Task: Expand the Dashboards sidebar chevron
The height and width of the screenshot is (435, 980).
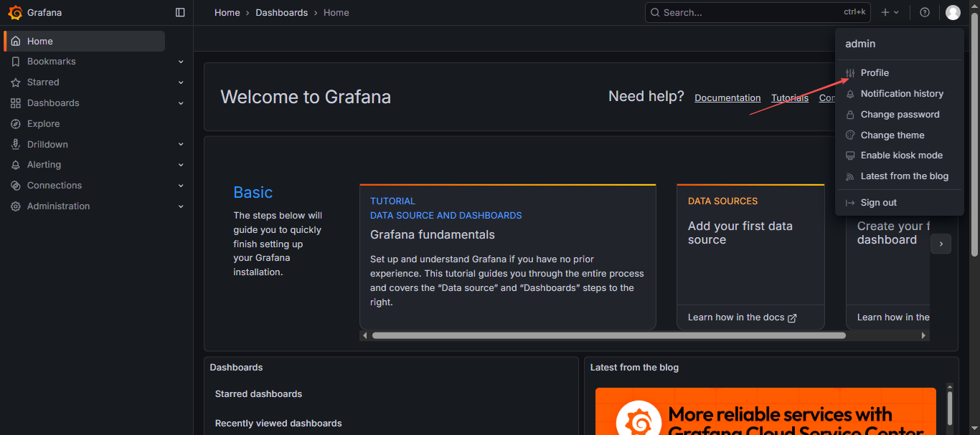Action: tap(181, 103)
